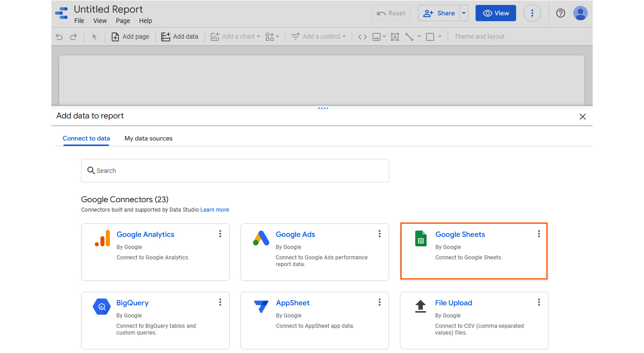644x353 pixels.
Task: Open the Google Sheets connector link
Action: (x=460, y=235)
